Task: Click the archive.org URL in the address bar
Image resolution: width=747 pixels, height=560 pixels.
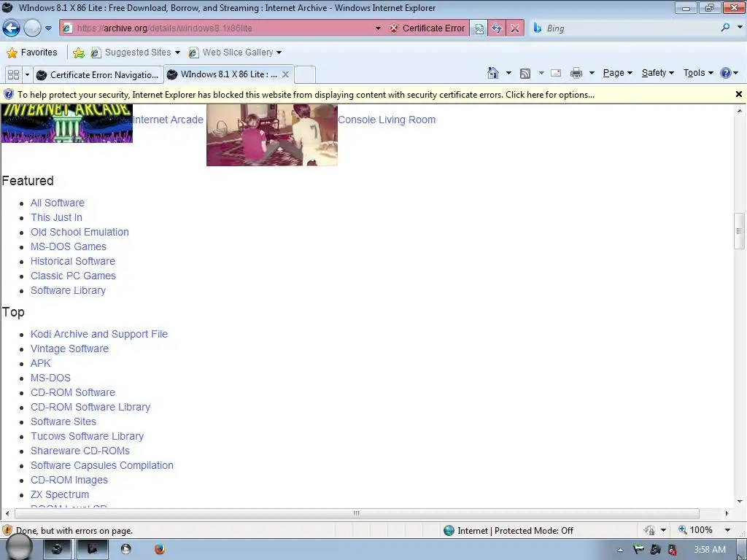Action: tap(164, 28)
